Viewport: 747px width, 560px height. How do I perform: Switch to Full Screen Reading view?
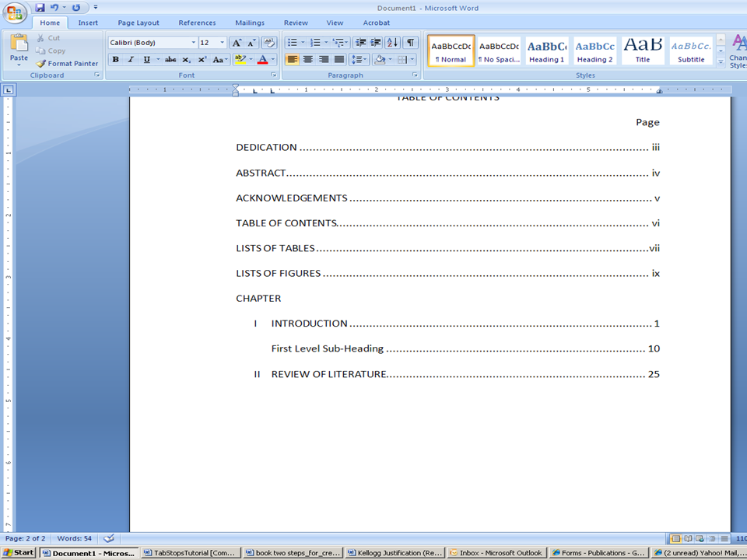[x=688, y=539]
